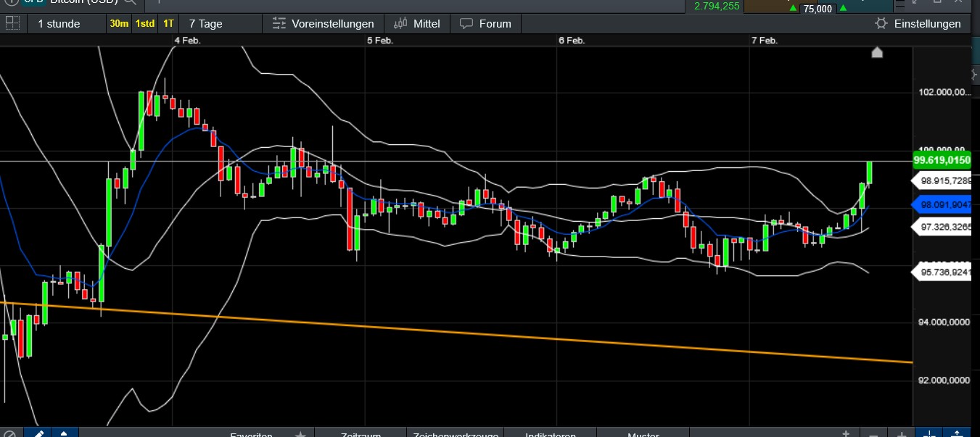Switch to the 1std interval
980x437 pixels.
pos(145,23)
